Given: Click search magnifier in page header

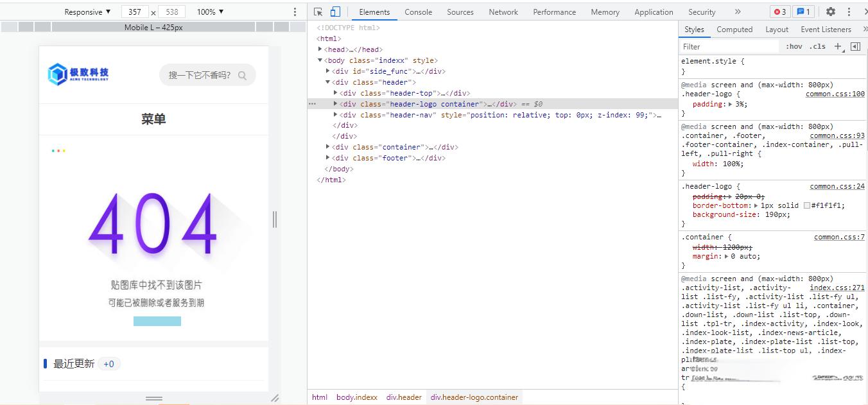Looking at the screenshot, I should (242, 75).
